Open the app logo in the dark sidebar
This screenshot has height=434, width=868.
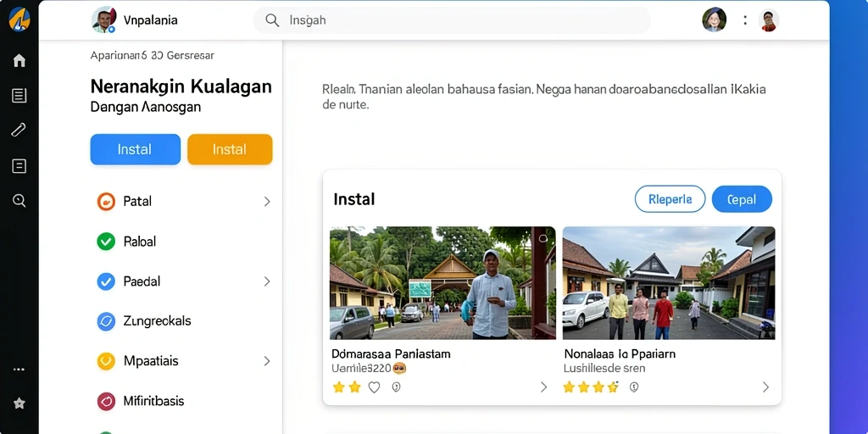click(19, 20)
